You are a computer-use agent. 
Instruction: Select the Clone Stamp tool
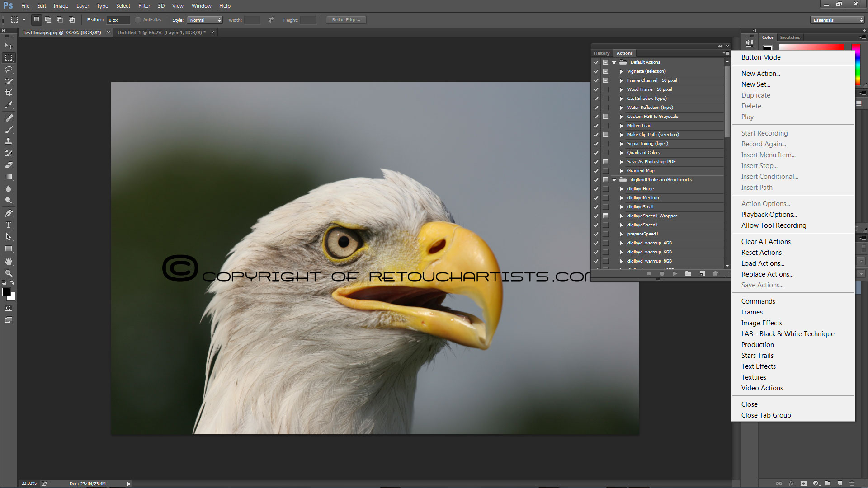tap(9, 141)
